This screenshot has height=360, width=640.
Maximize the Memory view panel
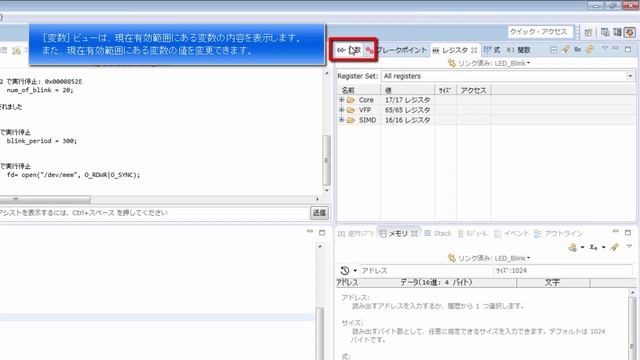(628, 232)
